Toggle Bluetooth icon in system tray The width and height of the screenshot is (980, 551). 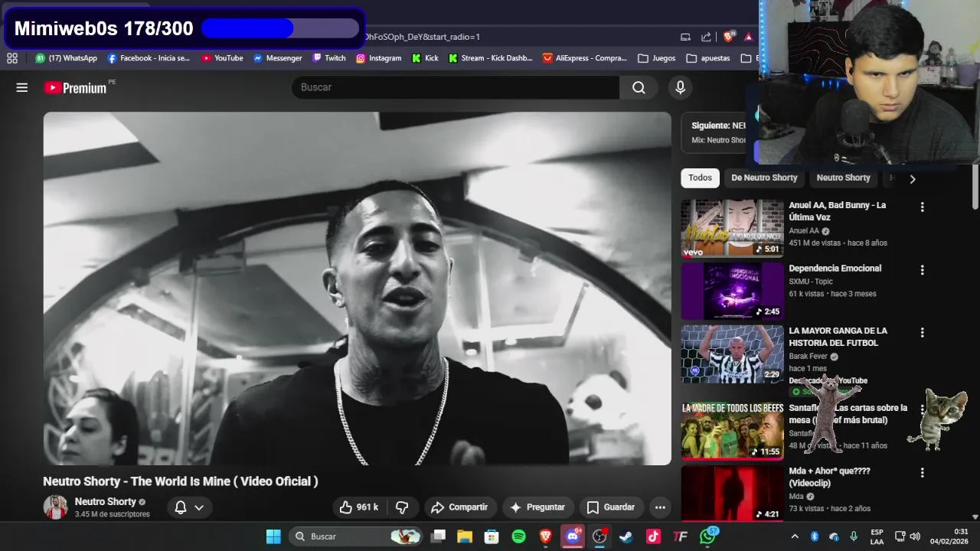click(815, 536)
